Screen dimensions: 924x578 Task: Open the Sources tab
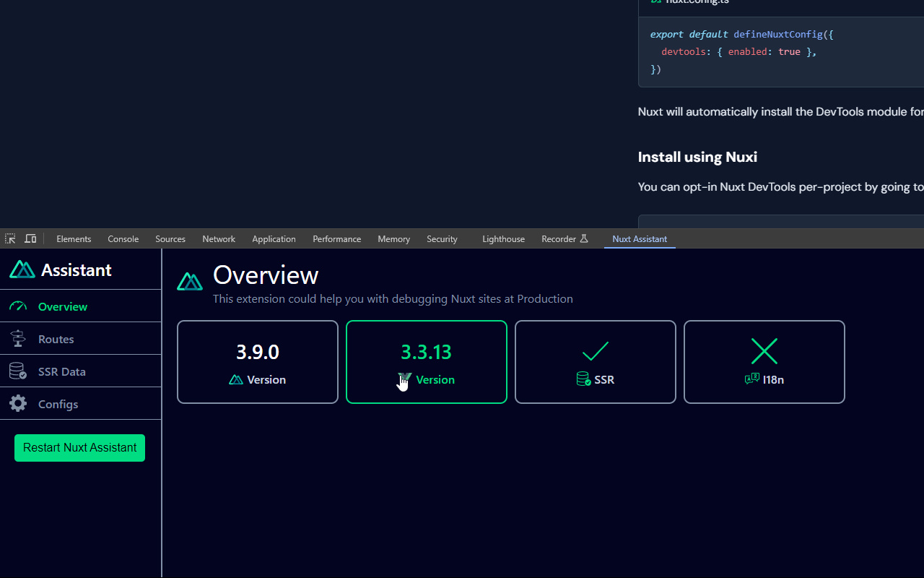pos(170,239)
